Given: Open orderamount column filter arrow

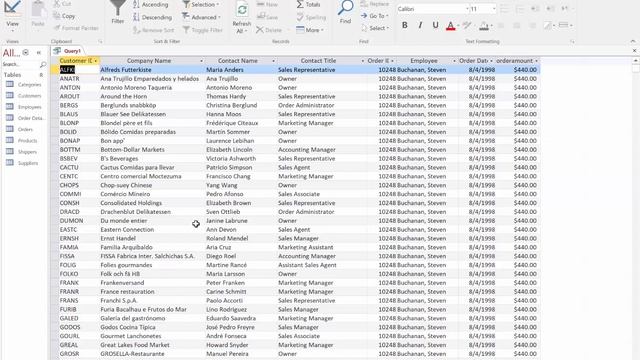Looking at the screenshot, I should point(536,61).
